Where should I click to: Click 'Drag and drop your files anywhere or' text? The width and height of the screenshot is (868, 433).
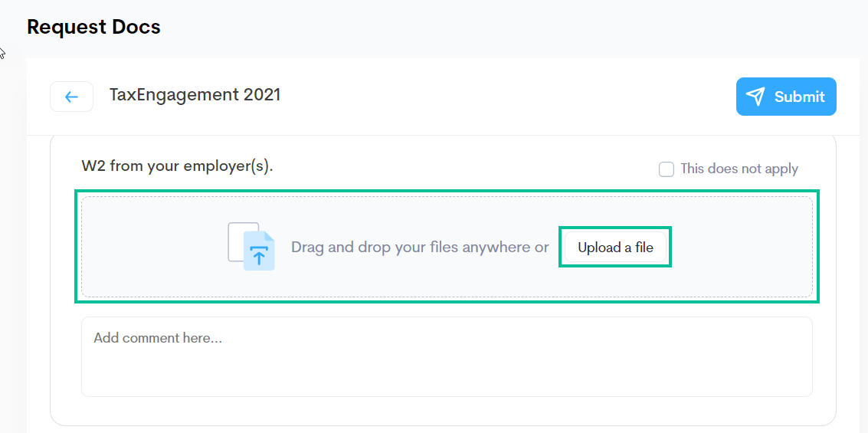[x=420, y=247]
